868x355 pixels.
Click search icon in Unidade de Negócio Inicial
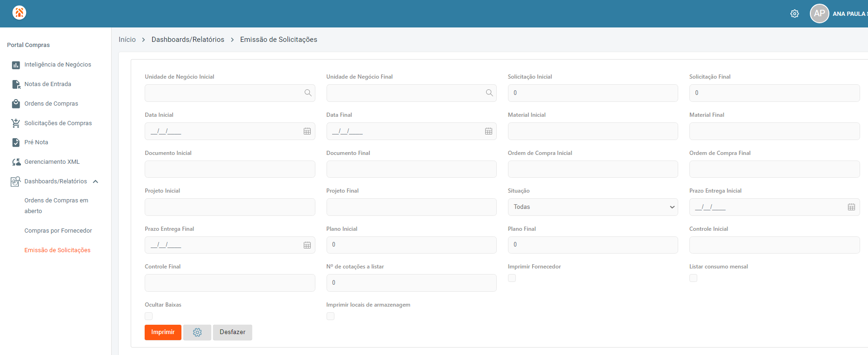tap(308, 93)
